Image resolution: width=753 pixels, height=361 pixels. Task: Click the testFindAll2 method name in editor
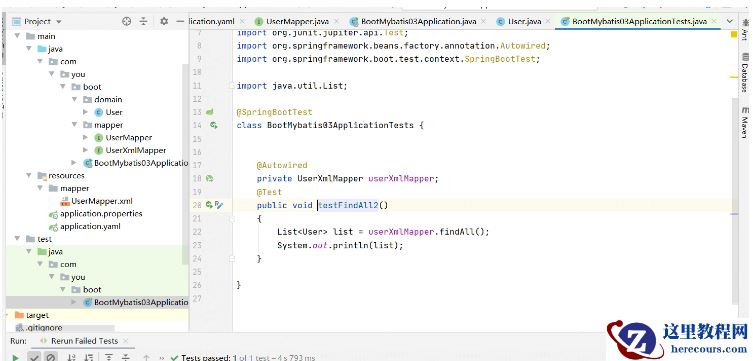coord(348,205)
